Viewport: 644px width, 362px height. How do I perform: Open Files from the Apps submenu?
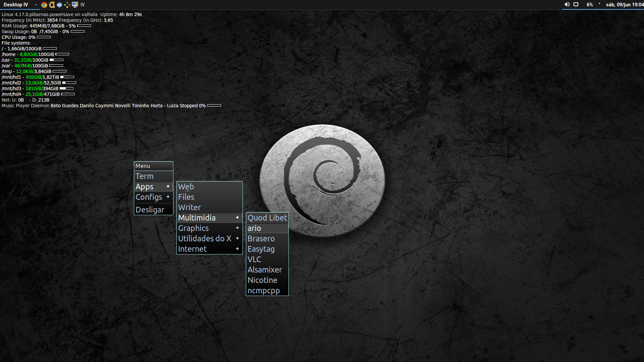pos(210,197)
